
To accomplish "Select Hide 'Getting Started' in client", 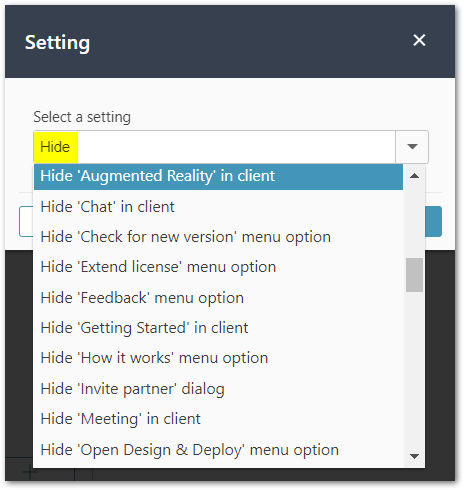I will coord(218,328).
